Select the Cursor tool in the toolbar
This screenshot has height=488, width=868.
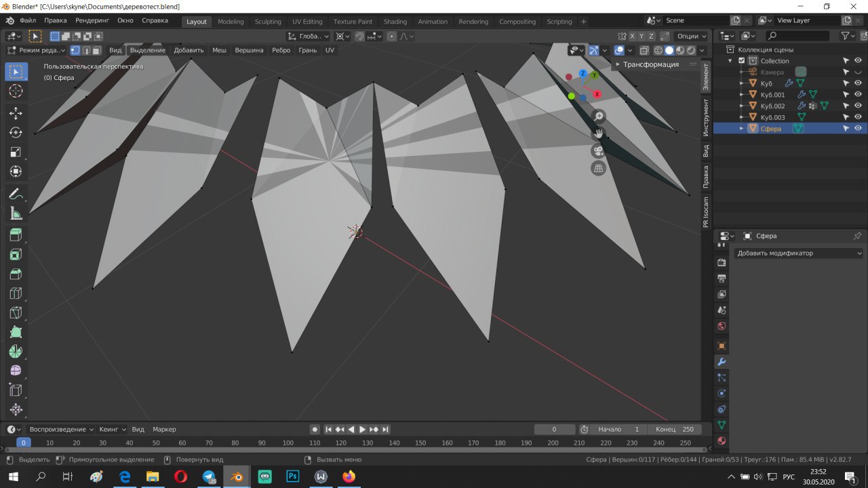tap(16, 91)
